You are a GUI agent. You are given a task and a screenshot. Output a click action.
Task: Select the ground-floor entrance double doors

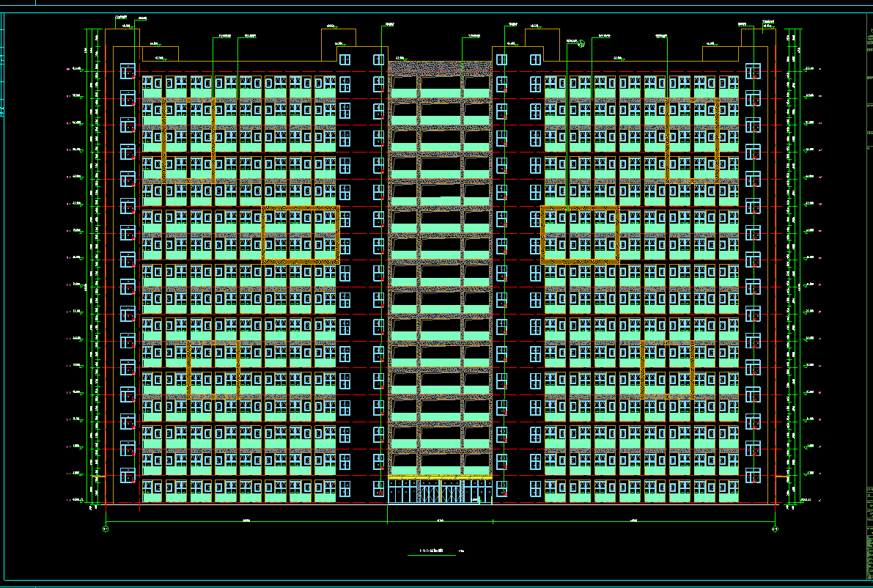(x=440, y=492)
